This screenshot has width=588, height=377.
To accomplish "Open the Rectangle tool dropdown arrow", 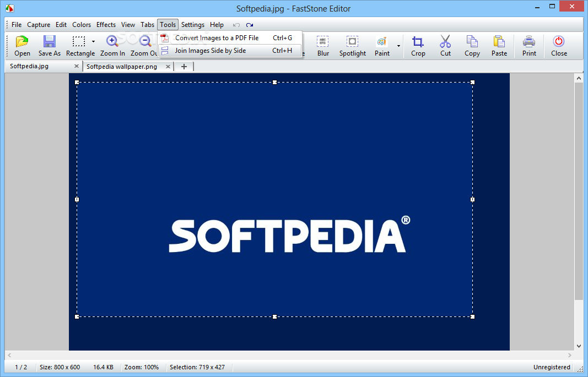I will pos(93,42).
